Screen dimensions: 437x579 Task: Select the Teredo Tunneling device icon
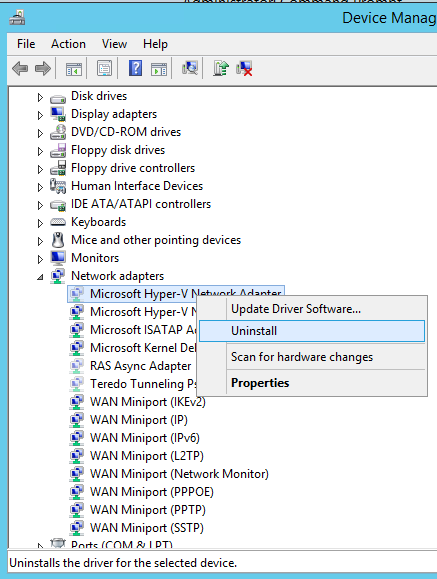coord(76,384)
